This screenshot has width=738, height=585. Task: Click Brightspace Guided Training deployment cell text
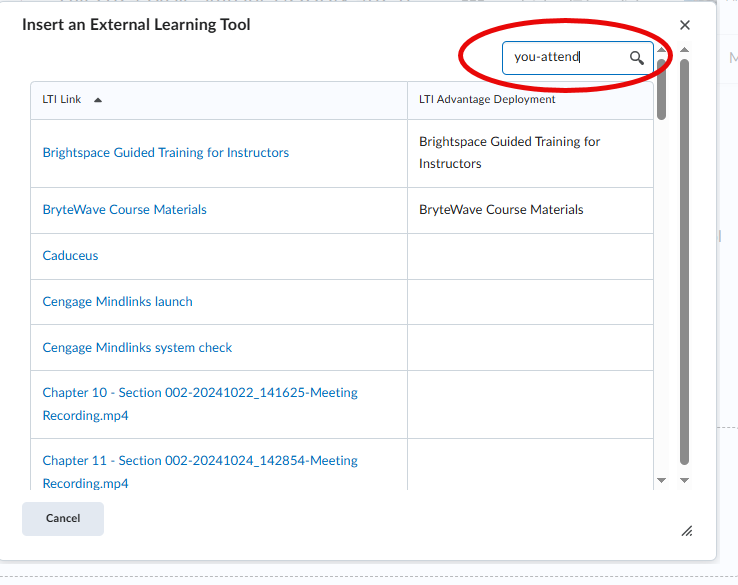click(509, 152)
